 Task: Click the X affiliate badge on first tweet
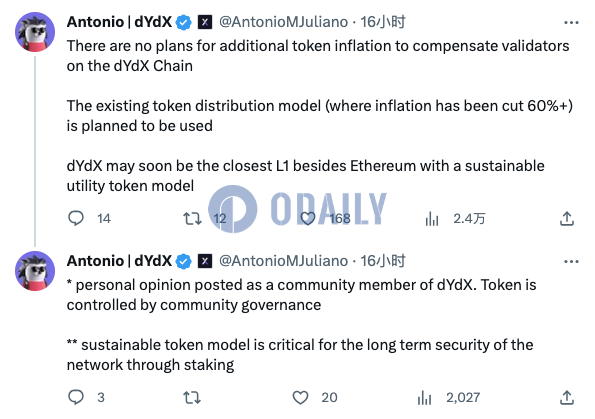tap(205, 22)
